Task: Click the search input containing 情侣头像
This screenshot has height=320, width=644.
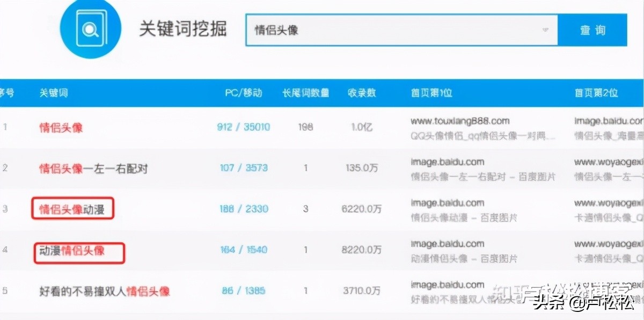Action: point(376,30)
